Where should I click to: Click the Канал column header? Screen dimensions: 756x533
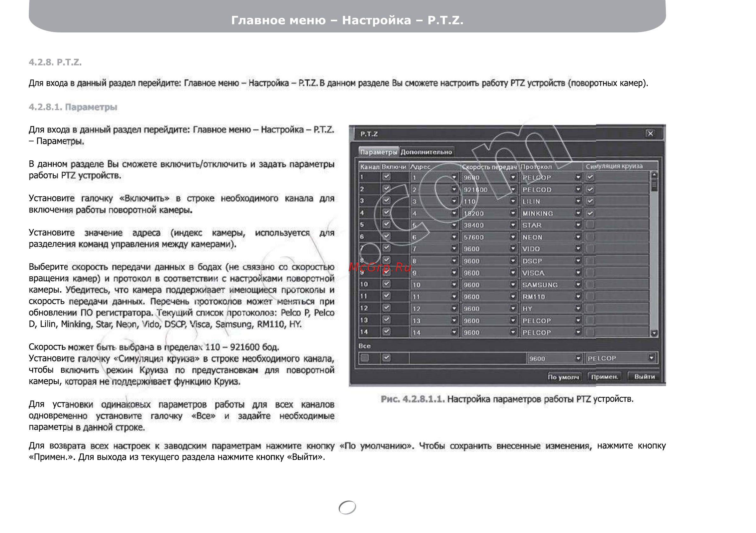pos(370,167)
